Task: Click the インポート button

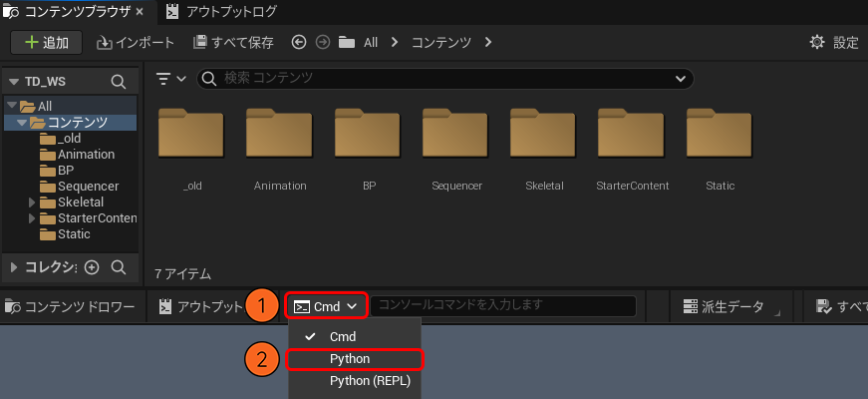Action: (136, 43)
